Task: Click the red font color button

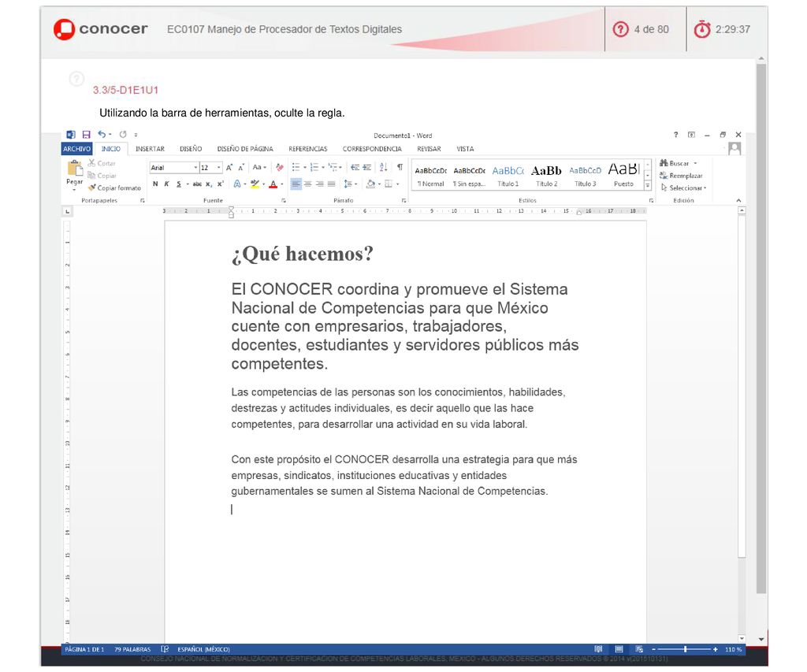Action: (x=273, y=184)
